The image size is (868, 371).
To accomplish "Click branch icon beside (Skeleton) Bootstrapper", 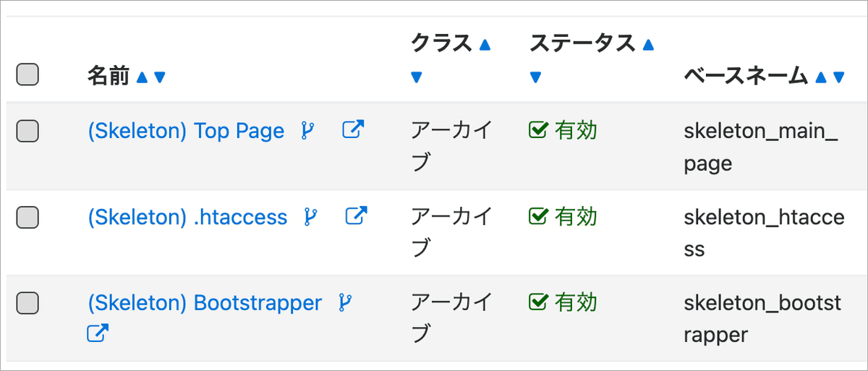I will pos(346,302).
